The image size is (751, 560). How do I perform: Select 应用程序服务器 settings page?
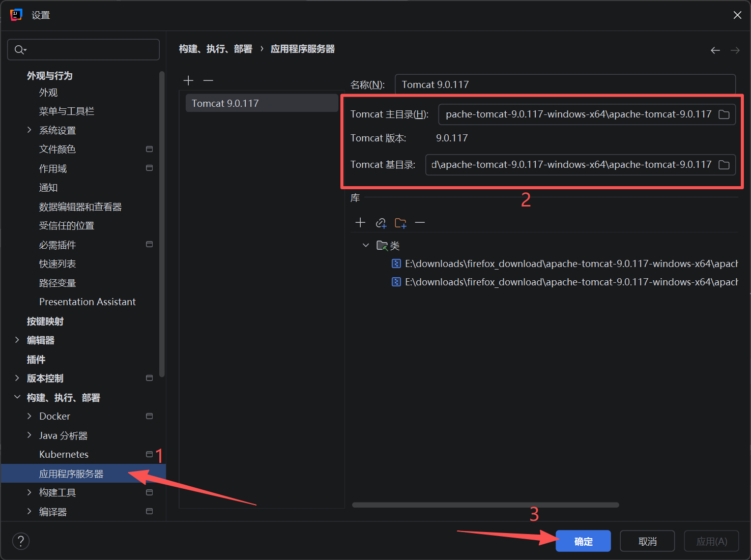(83, 474)
